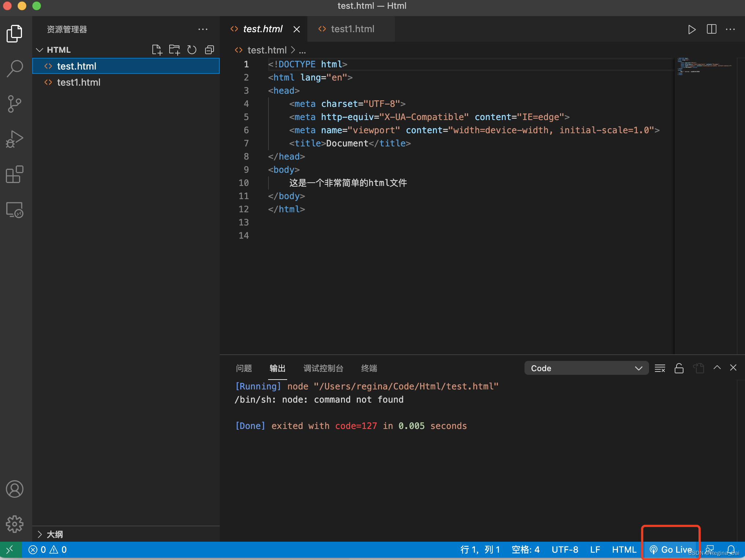Click file path in Running output line

[x=406, y=387]
